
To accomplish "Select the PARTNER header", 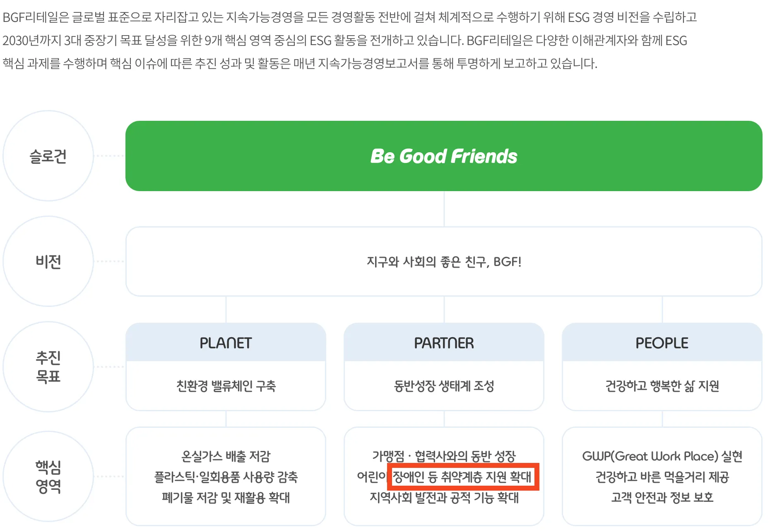I will coord(444,343).
